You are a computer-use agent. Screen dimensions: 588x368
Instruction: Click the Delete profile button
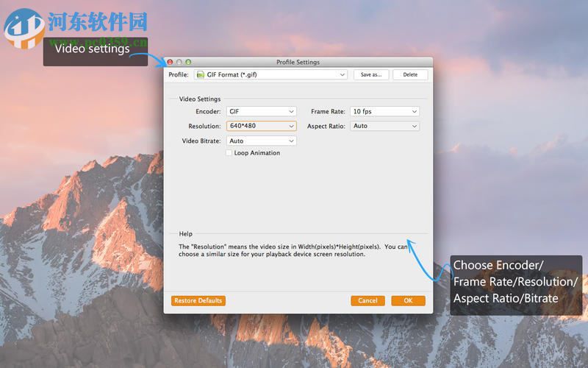pyautogui.click(x=410, y=74)
